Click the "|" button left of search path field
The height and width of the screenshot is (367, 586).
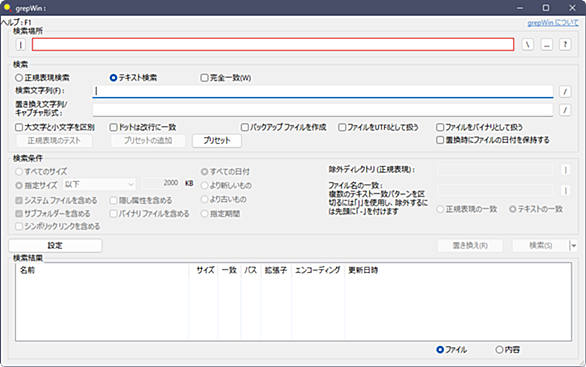21,45
